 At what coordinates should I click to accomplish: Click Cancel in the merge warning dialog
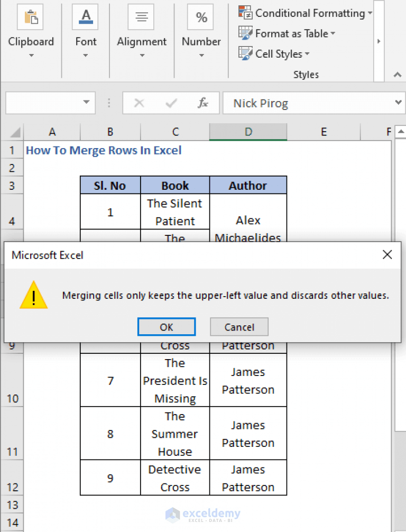[239, 327]
